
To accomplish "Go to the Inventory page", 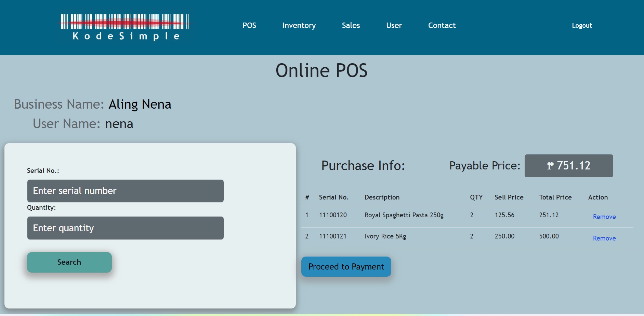I will pyautogui.click(x=299, y=26).
